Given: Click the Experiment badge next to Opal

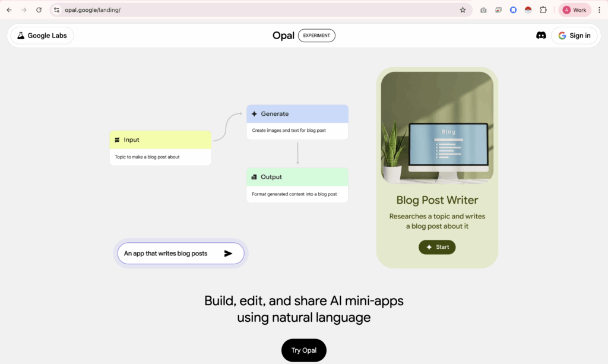Looking at the screenshot, I should pos(316,35).
